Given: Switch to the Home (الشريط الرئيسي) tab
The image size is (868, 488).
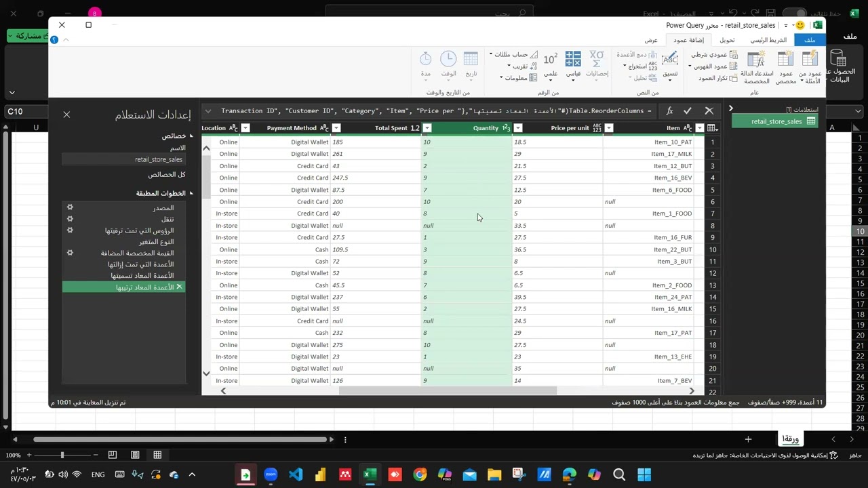Looking at the screenshot, I should (768, 40).
